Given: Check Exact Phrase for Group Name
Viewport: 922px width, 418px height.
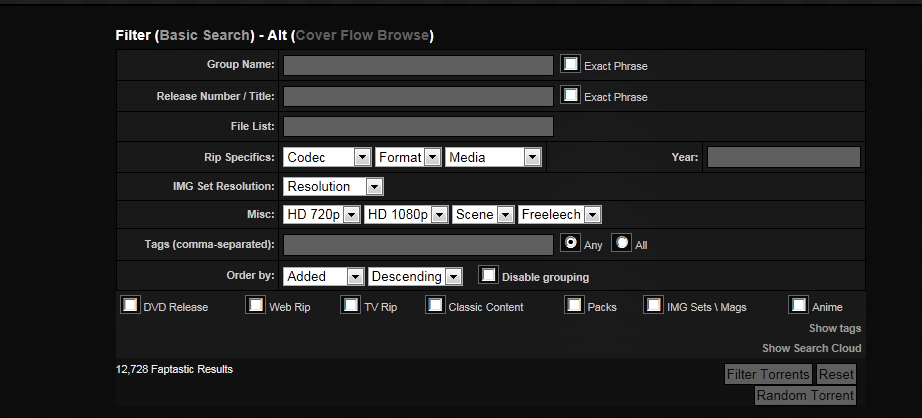Looking at the screenshot, I should tap(570, 64).
